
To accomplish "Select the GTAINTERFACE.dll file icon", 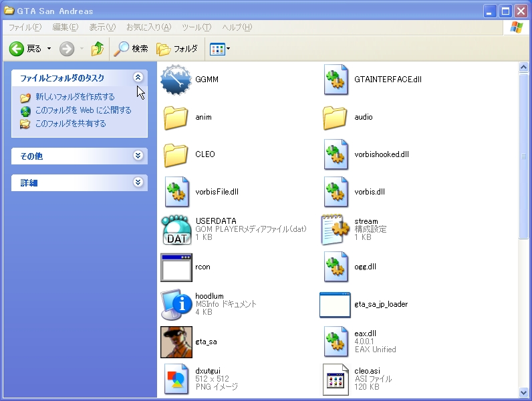I will point(336,80).
